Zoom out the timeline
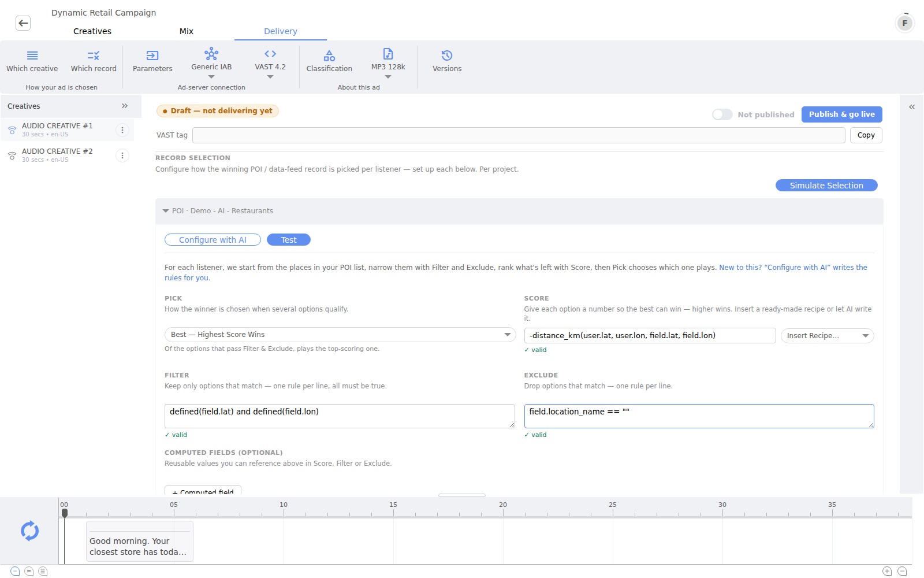The height and width of the screenshot is (578, 924). pyautogui.click(x=902, y=571)
